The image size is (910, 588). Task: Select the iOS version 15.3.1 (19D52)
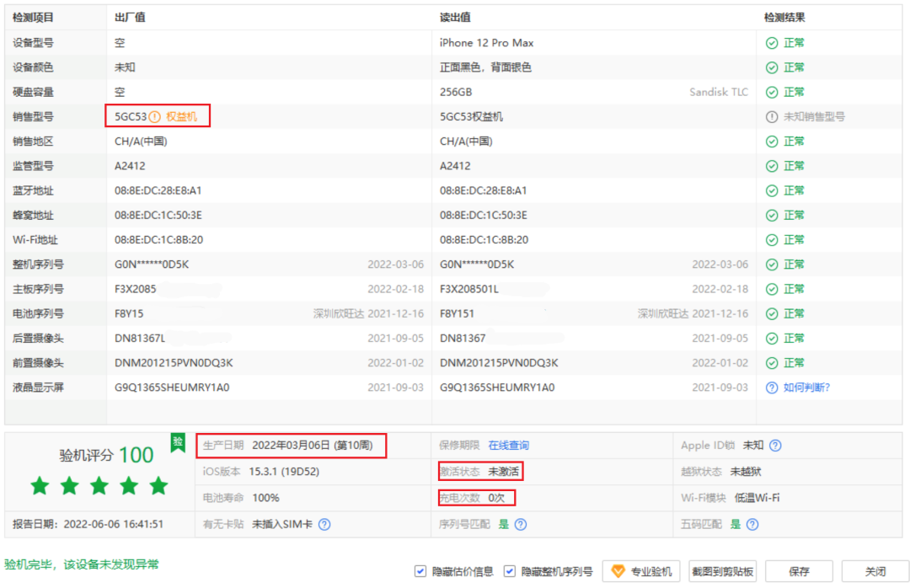click(x=284, y=472)
